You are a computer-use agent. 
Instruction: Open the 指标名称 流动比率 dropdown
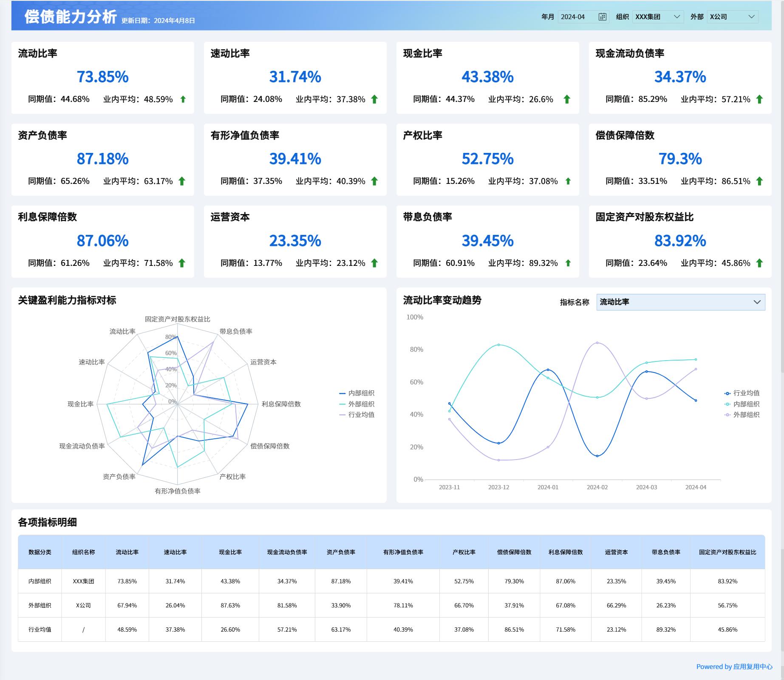point(680,302)
